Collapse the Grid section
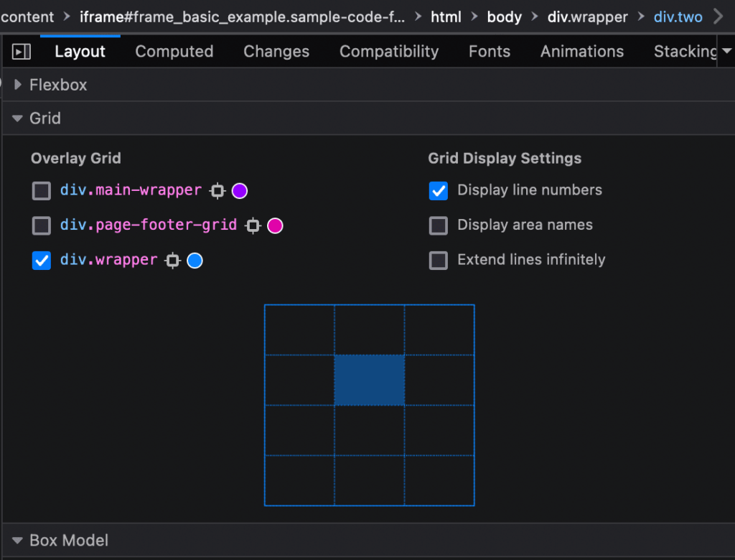Screen dimensions: 735x560 tap(17, 118)
